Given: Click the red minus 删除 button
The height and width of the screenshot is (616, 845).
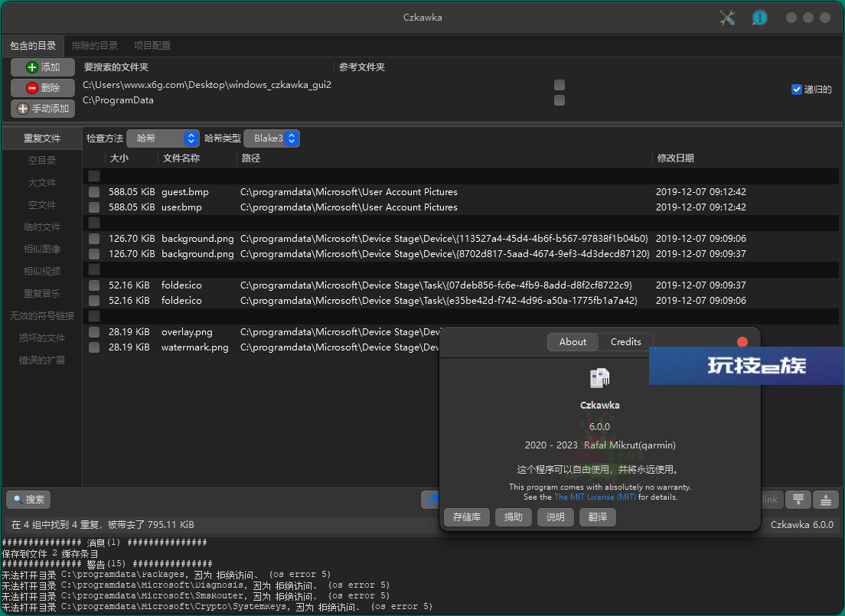Looking at the screenshot, I should click(x=43, y=88).
